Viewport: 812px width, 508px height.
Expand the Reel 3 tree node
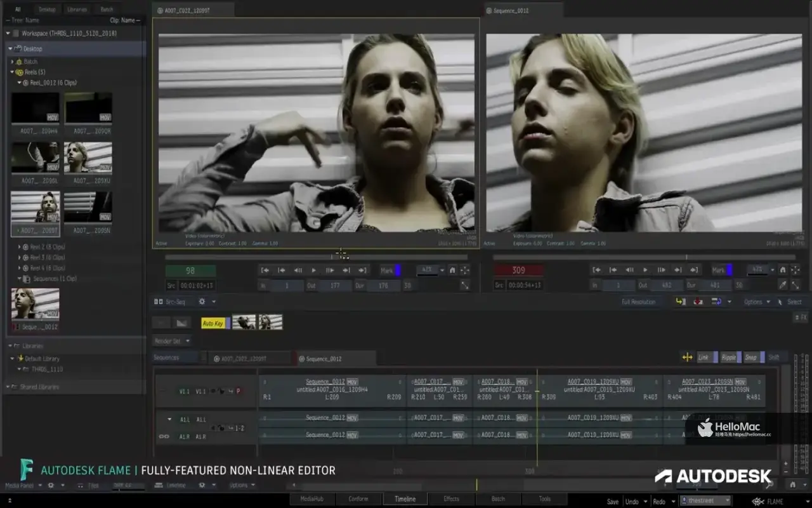[x=20, y=257]
